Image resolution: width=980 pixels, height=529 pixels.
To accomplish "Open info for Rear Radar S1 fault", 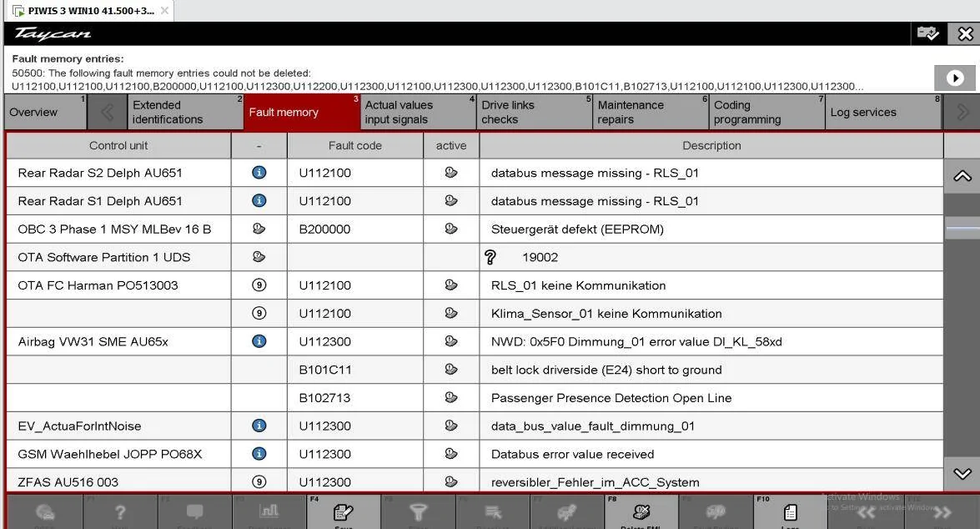I will tap(259, 201).
